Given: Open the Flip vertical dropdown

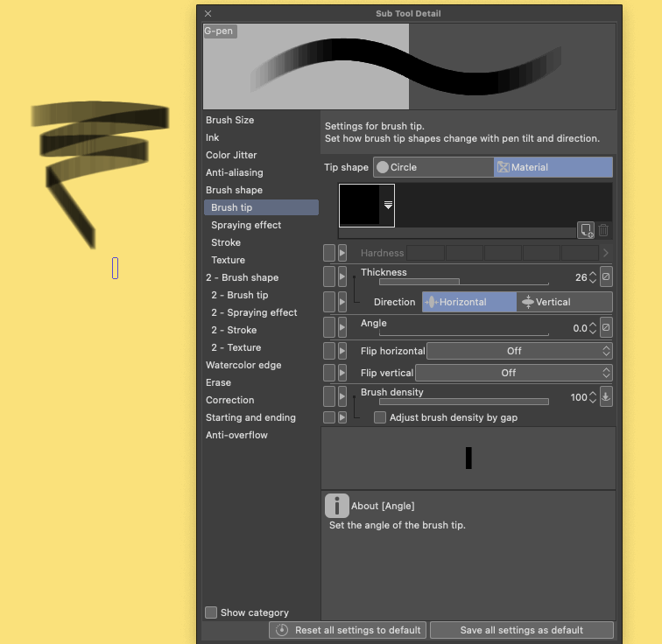Looking at the screenshot, I should coord(514,373).
